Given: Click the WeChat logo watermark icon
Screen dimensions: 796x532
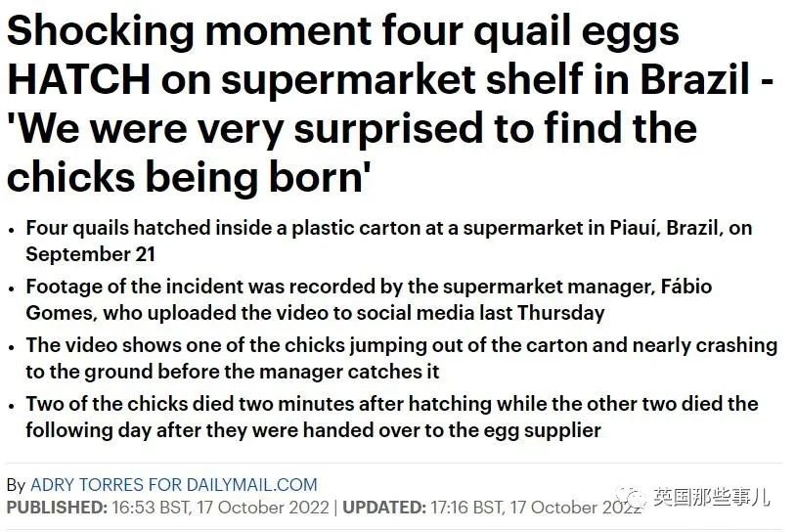Looking at the screenshot, I should (x=631, y=497).
